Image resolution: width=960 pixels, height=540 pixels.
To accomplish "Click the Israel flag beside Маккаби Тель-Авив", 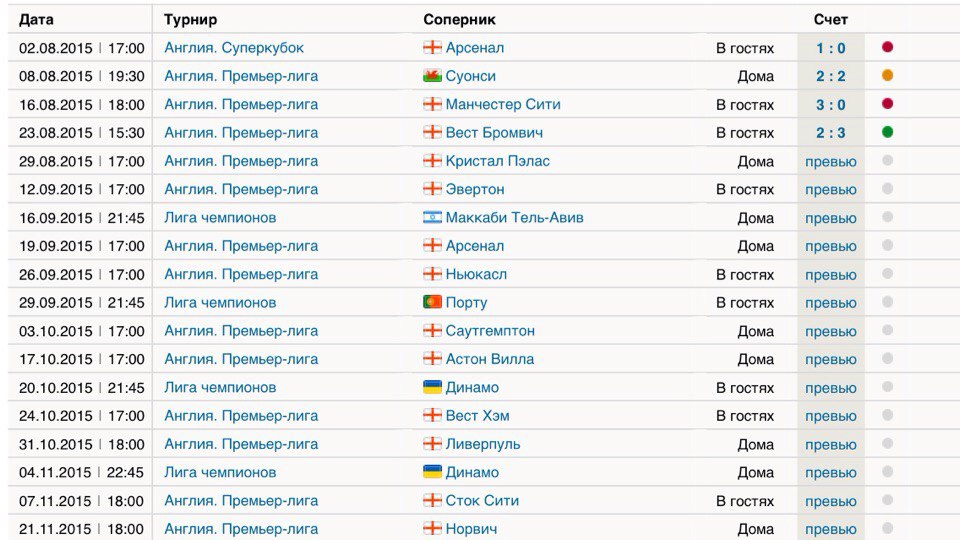I will click(432, 218).
